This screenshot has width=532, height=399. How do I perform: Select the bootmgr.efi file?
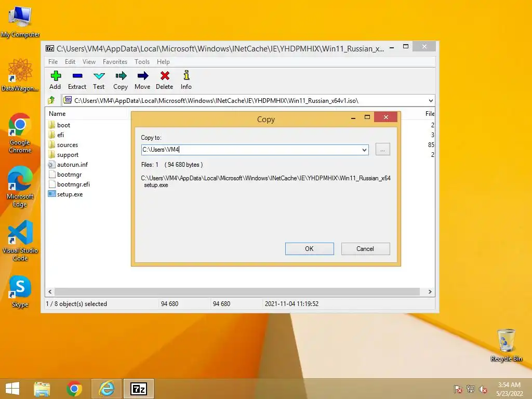pyautogui.click(x=69, y=184)
